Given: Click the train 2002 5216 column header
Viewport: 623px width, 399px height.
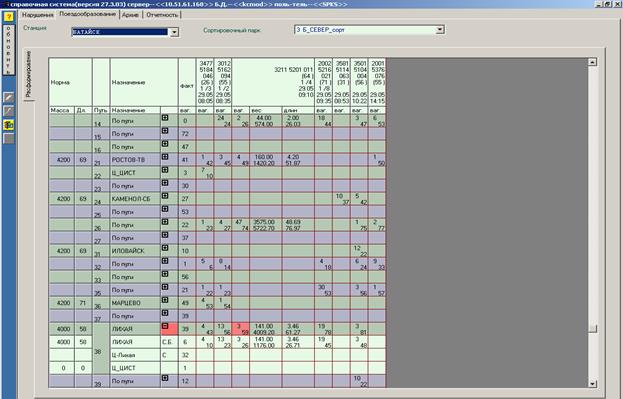Looking at the screenshot, I should (323, 82).
